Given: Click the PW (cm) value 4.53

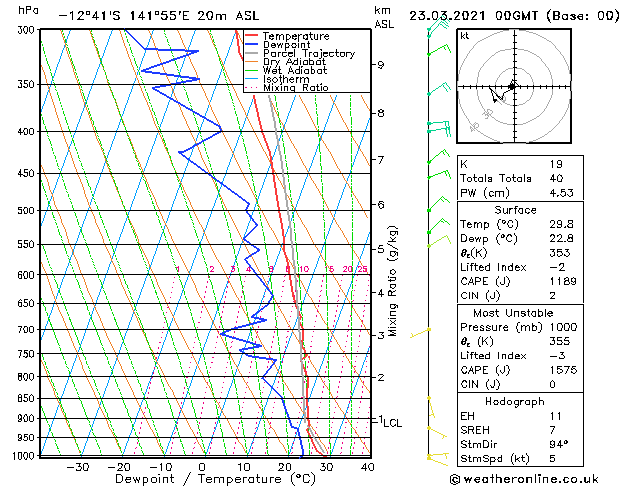Looking at the screenshot, I should [561, 193].
